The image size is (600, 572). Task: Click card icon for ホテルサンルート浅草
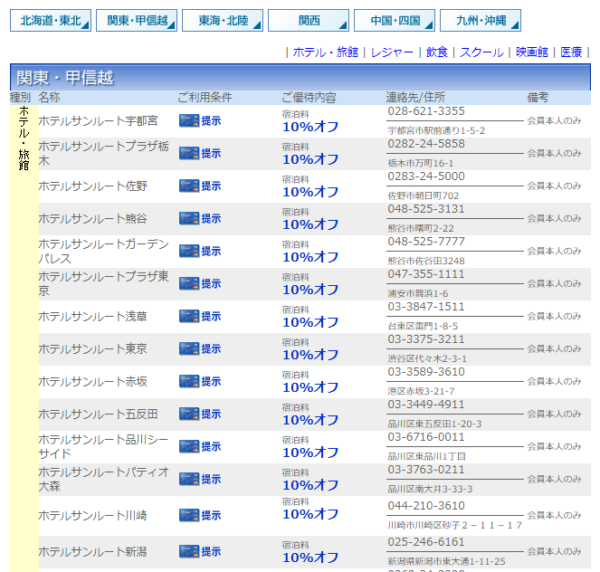click(189, 316)
